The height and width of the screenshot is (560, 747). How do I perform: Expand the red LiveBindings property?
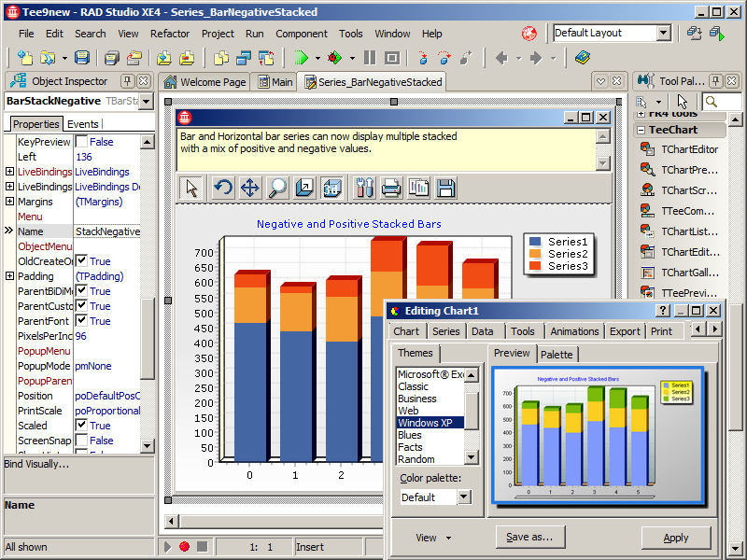tap(9, 172)
